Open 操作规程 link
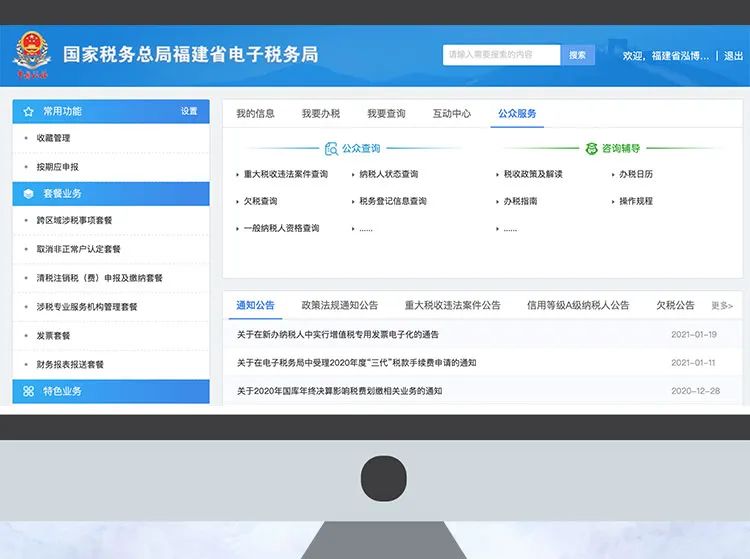This screenshot has width=750, height=559. tap(636, 201)
